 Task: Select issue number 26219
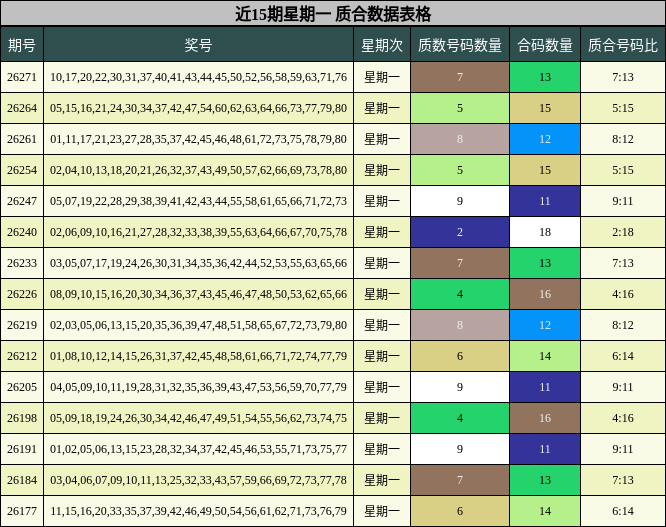pos(22,325)
